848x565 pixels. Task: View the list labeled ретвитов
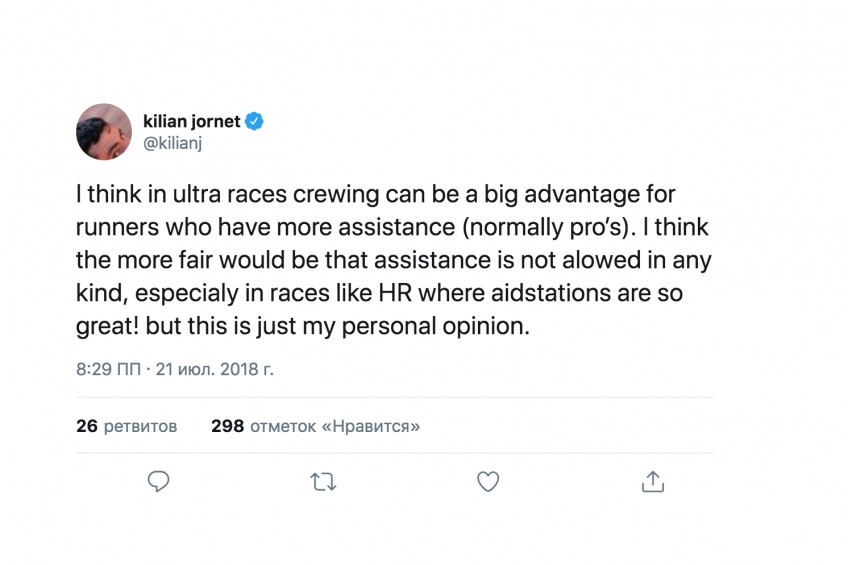pyautogui.click(x=140, y=427)
